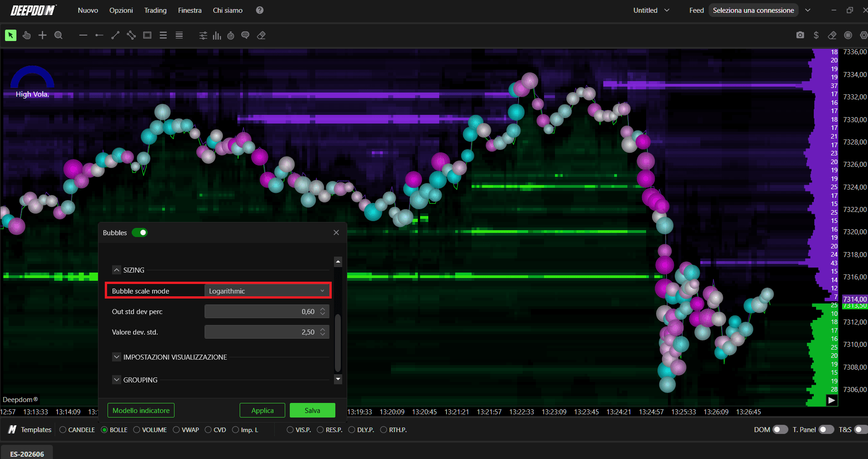Disable the Bubbles toggle switch

(140, 232)
